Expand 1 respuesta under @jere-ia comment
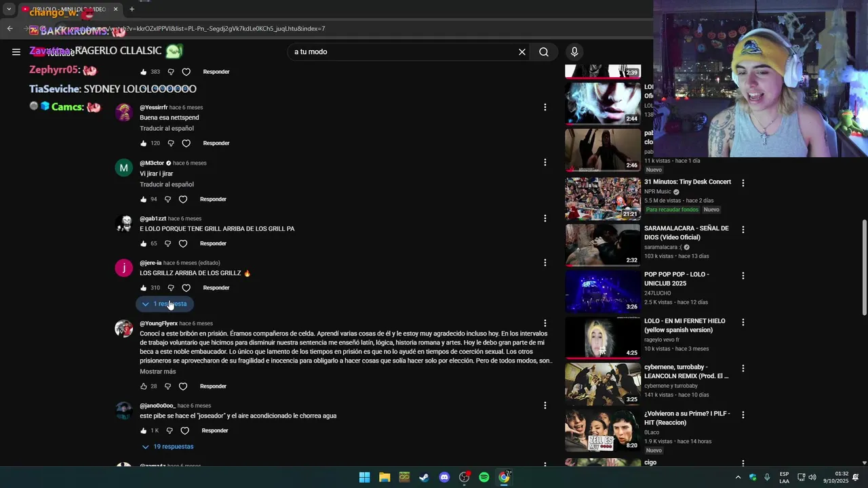The width and height of the screenshot is (868, 488). click(165, 304)
